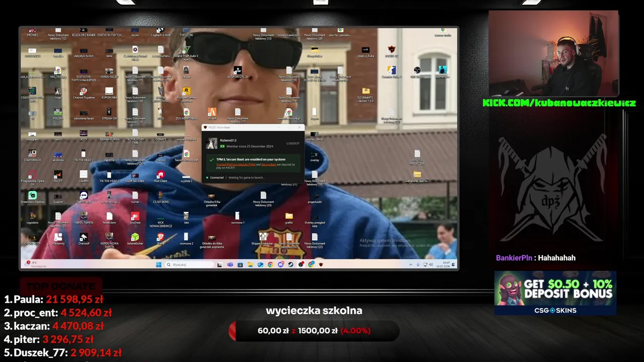Open Streamlabs Desktop shortcut
Image resolution: width=644 pixels, height=362 pixels.
click(32, 198)
